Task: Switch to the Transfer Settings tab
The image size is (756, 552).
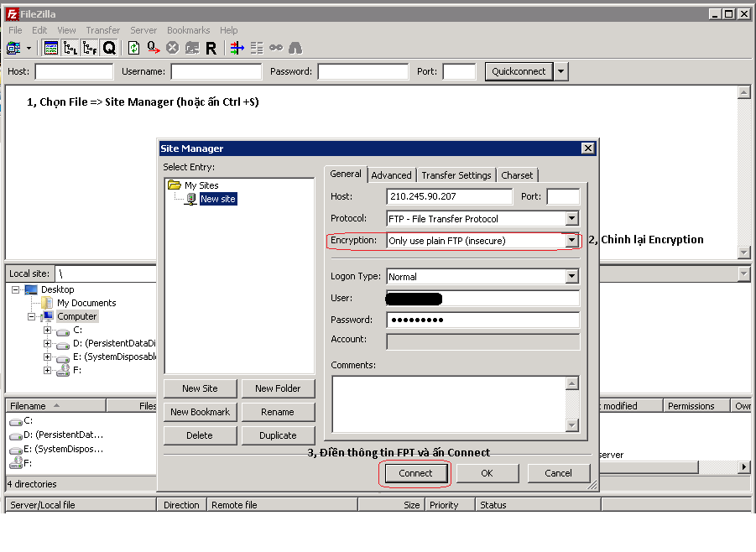Action: pos(456,174)
